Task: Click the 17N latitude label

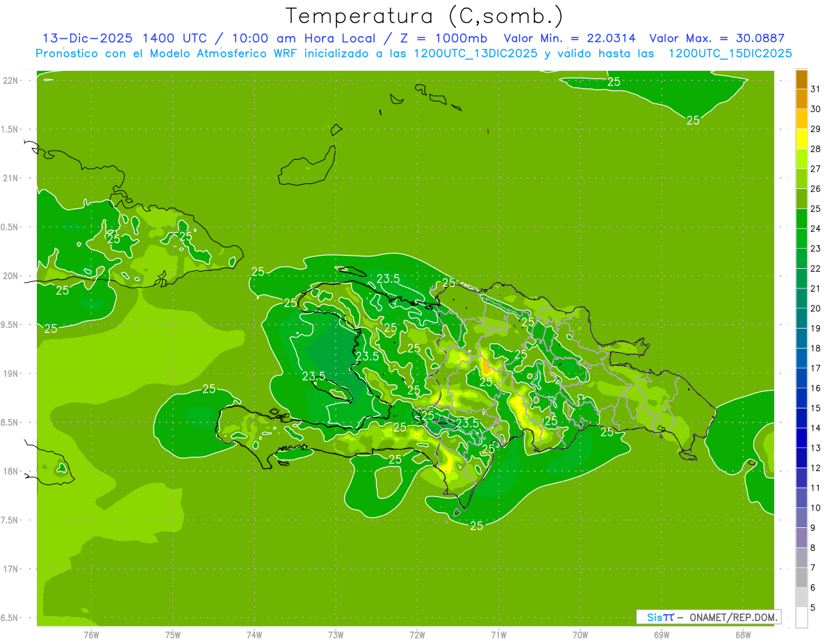Action: click(x=11, y=569)
